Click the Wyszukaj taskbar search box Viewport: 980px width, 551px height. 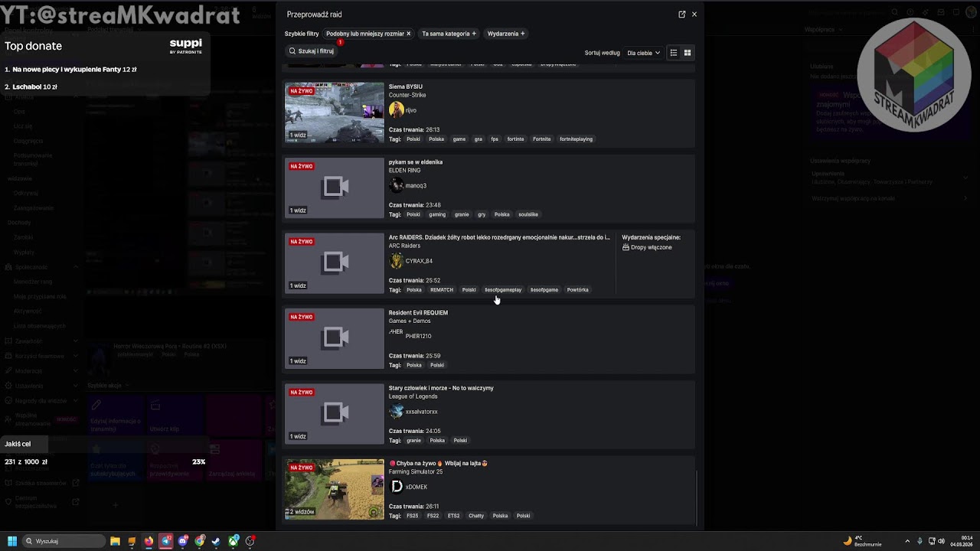pos(64,541)
